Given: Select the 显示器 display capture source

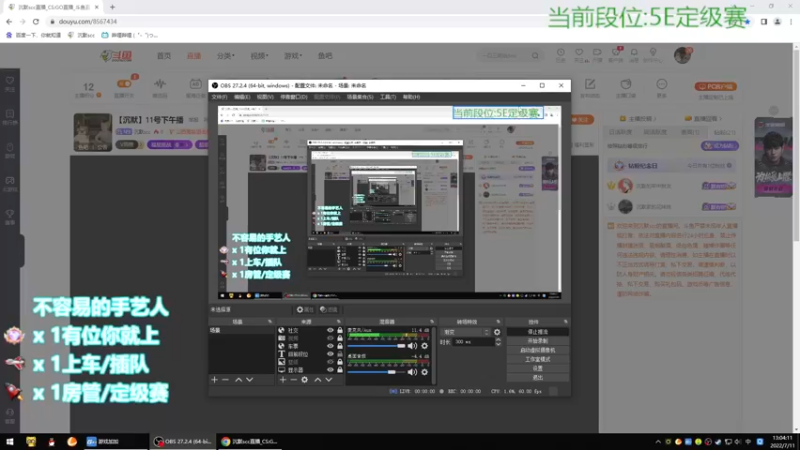Looking at the screenshot, I should pos(310,370).
